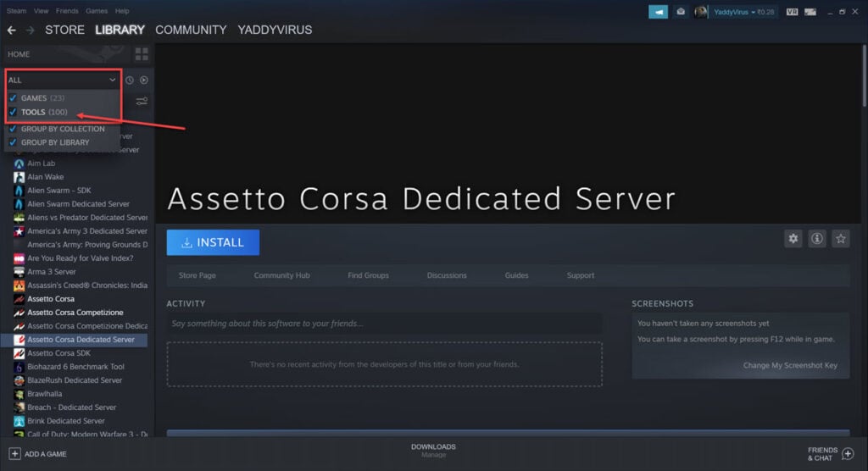Open the inbox envelope icon
Viewport: 868px width, 471px height.
click(x=681, y=12)
